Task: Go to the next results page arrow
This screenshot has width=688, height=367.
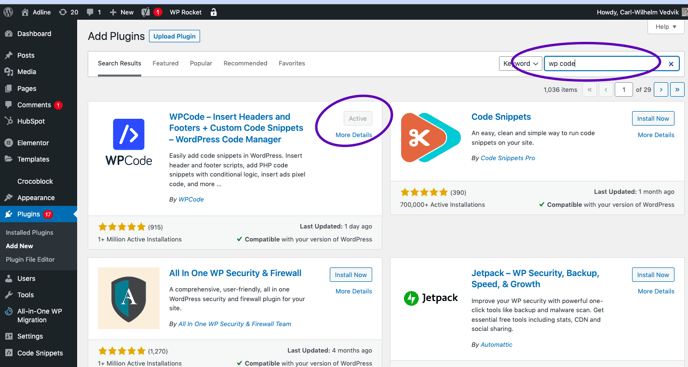Action: tap(661, 90)
